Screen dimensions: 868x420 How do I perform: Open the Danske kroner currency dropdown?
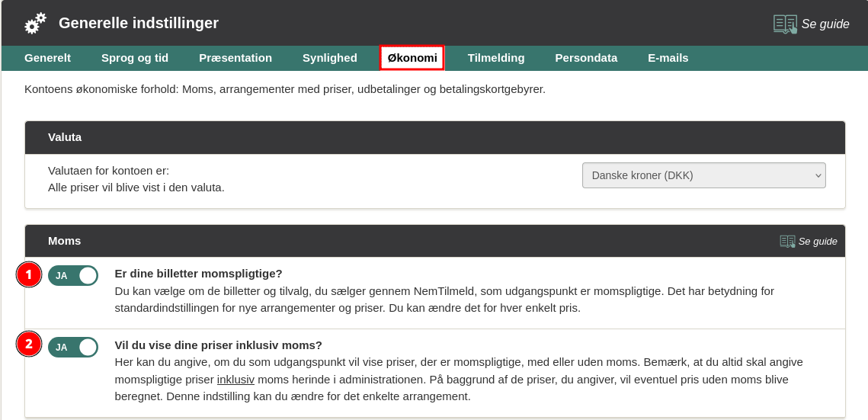[703, 175]
